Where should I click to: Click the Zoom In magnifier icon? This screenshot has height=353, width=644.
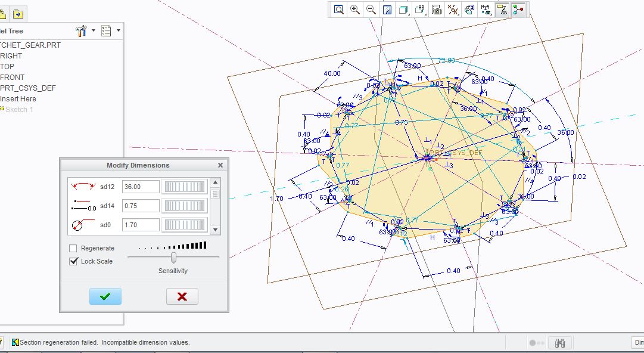click(355, 10)
